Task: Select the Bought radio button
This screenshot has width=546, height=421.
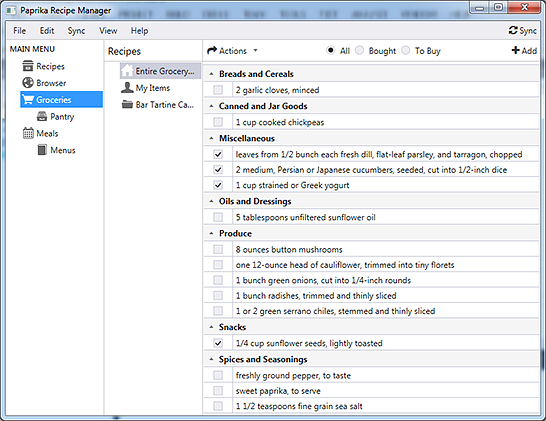Action: tap(359, 50)
